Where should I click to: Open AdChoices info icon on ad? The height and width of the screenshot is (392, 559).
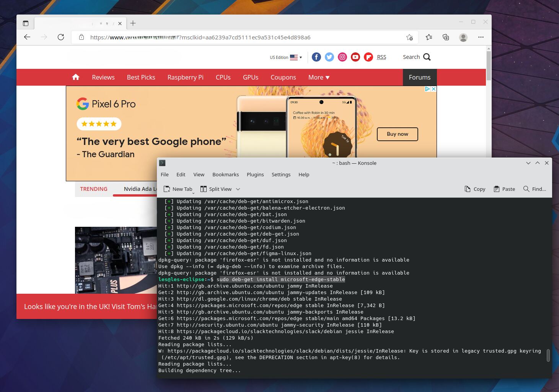pos(427,89)
